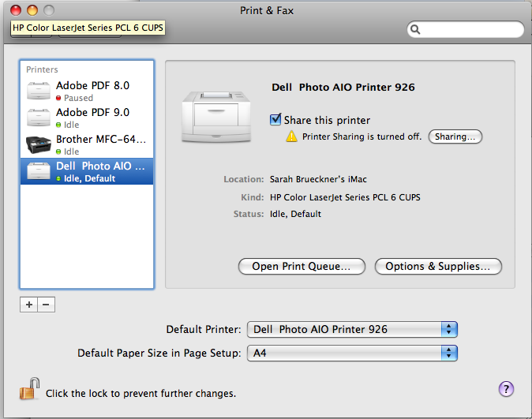Close the window with red button

(16, 10)
